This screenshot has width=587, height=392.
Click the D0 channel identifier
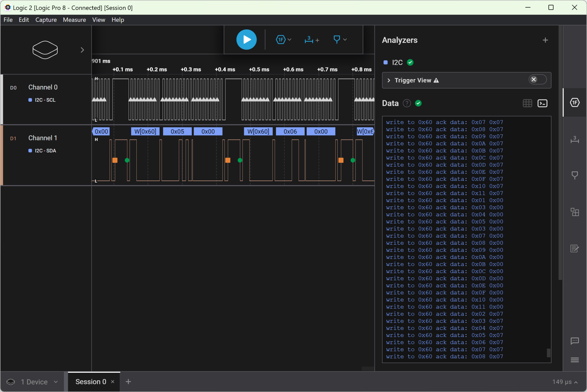(x=13, y=88)
